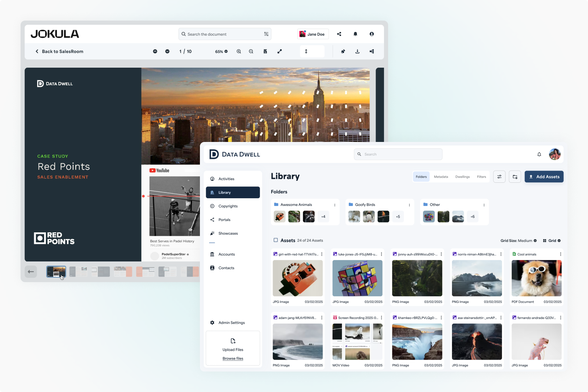
Task: Click the new folder icon button
Action: coord(515,177)
